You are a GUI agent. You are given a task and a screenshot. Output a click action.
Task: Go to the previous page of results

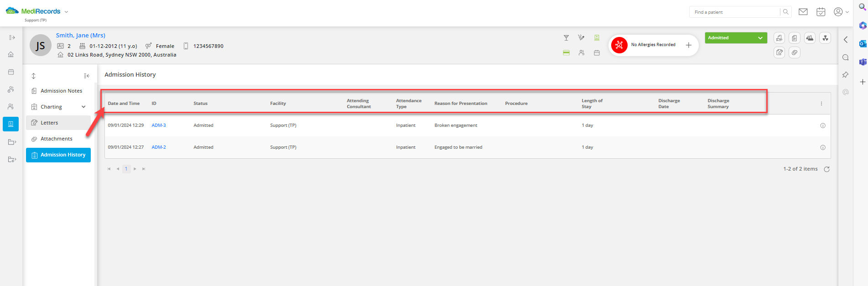118,169
